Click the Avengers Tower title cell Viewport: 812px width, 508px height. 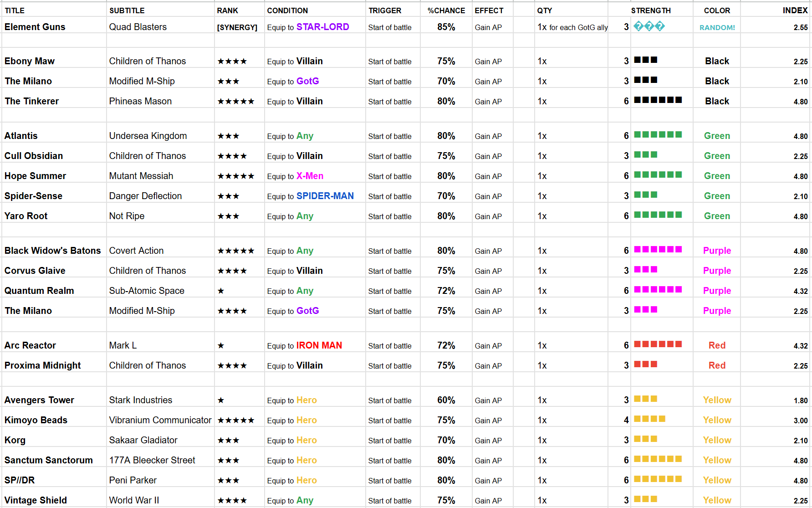(x=39, y=400)
